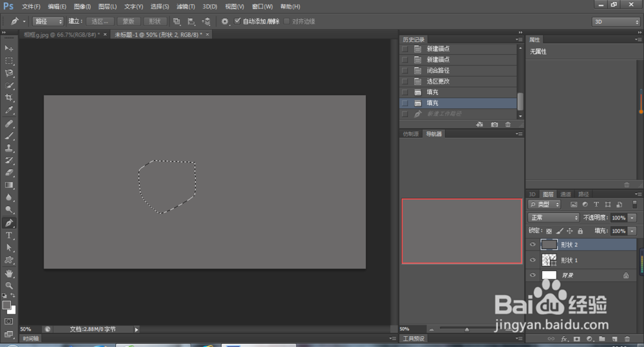
Task: Click the 蒙版 button
Action: (x=129, y=21)
